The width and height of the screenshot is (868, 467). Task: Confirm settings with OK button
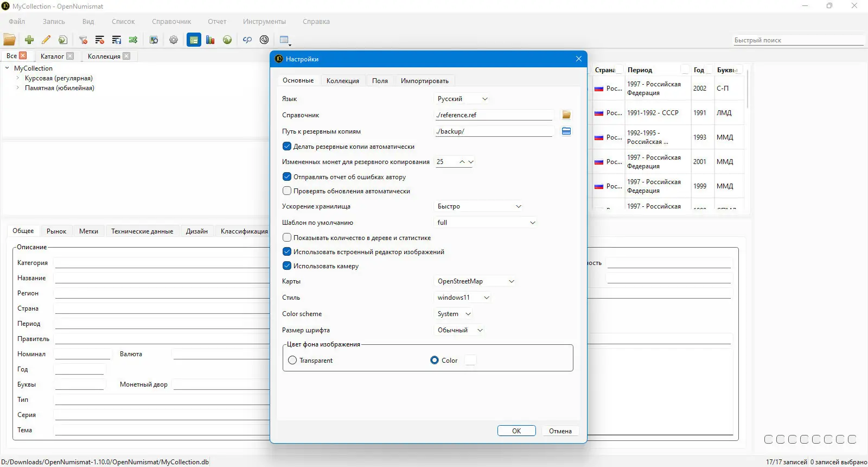[x=516, y=431]
